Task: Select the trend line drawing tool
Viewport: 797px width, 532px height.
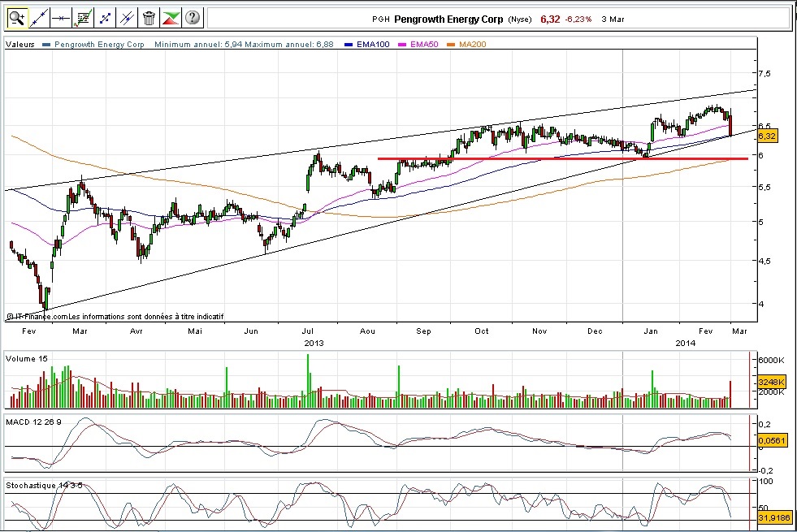Action: click(39, 19)
